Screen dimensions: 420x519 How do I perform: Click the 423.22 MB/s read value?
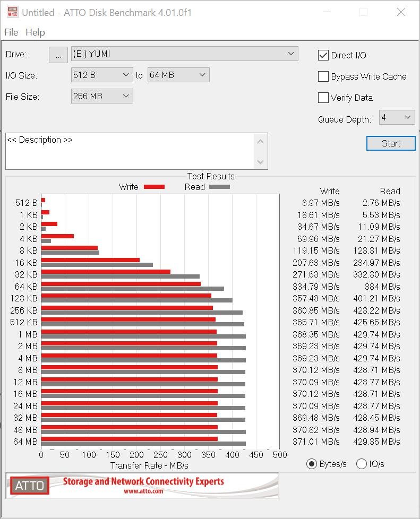(376, 310)
